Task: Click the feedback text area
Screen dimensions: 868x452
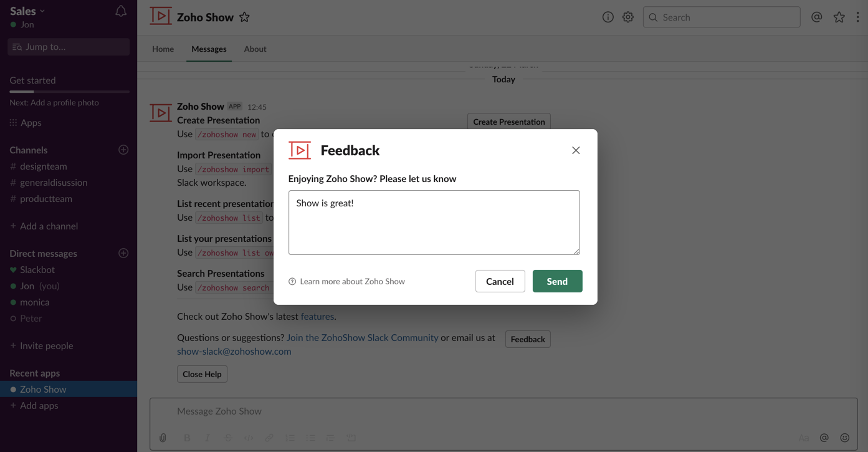Action: [434, 223]
